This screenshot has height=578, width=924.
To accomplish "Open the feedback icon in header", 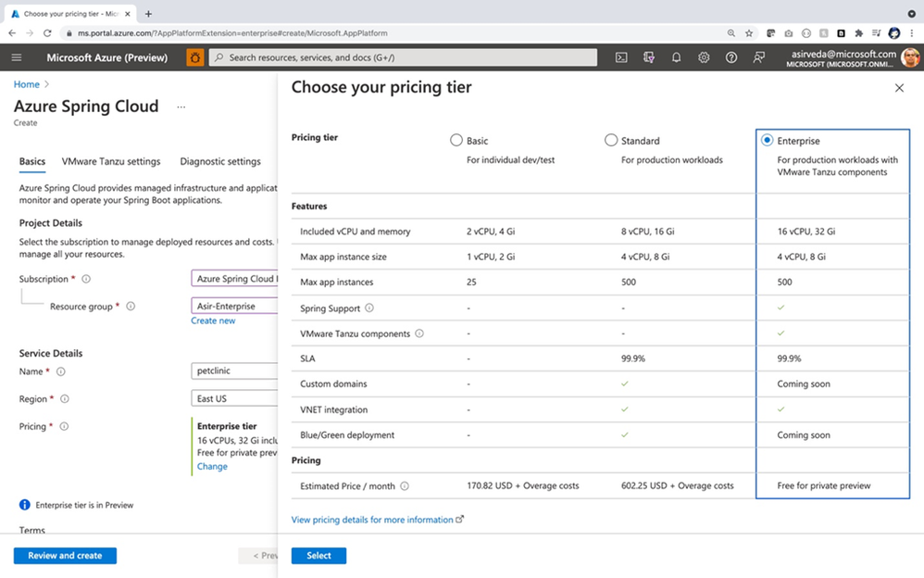I will 758,57.
